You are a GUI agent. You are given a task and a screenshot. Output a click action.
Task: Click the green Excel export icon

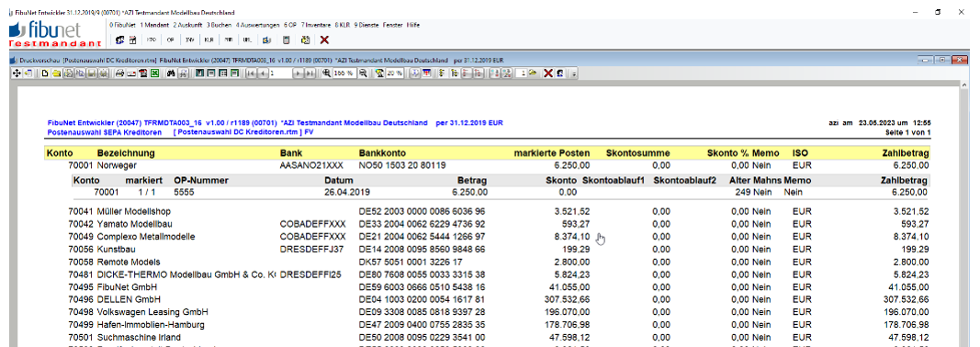click(154, 73)
